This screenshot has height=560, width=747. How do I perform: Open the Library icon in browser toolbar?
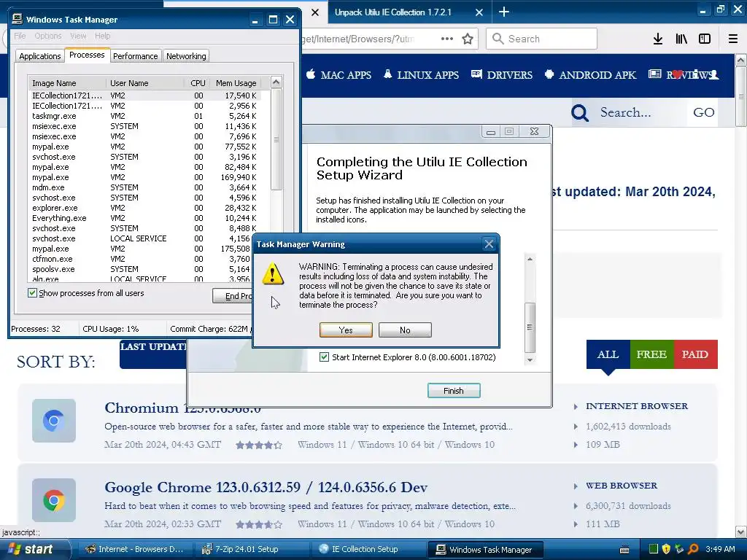tap(681, 39)
